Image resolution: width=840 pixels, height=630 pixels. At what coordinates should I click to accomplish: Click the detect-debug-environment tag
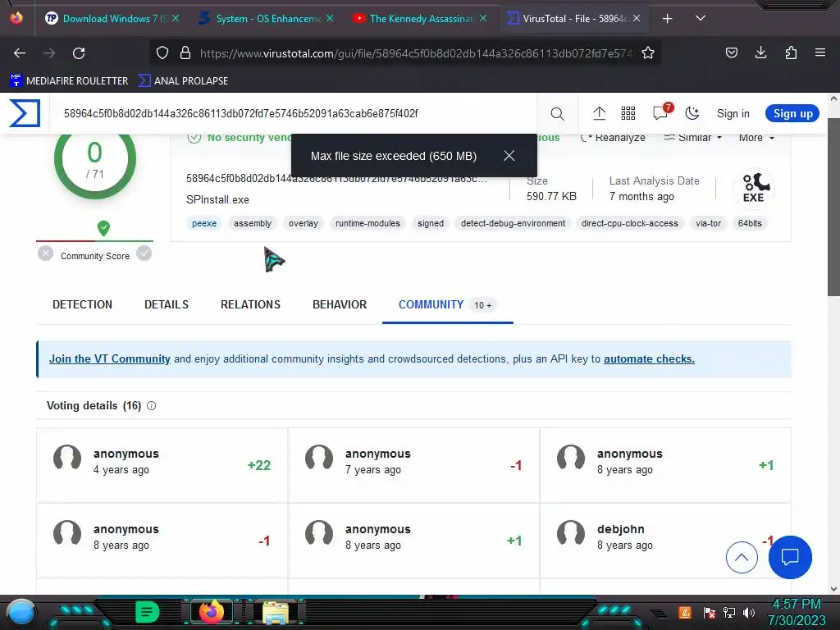(513, 223)
